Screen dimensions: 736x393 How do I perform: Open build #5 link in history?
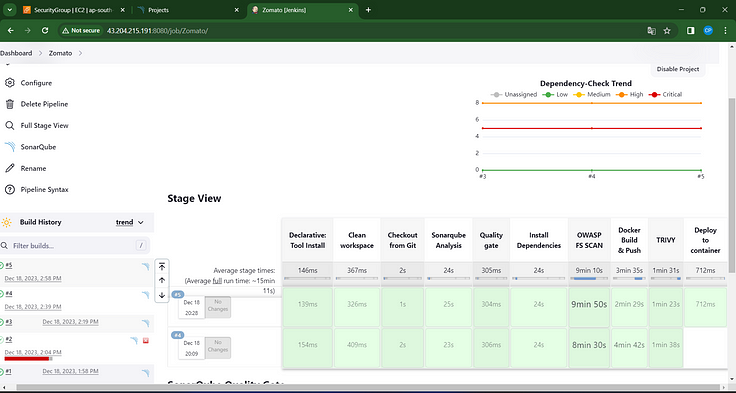coord(9,265)
